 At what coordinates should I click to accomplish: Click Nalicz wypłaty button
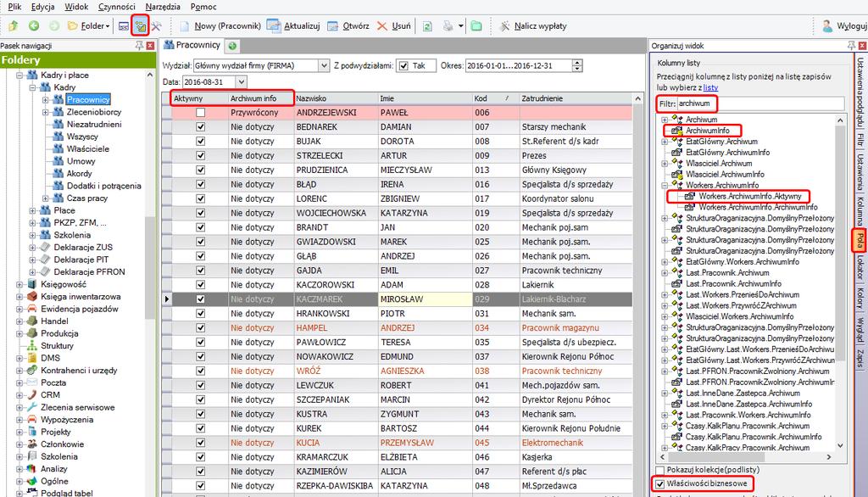pos(533,26)
